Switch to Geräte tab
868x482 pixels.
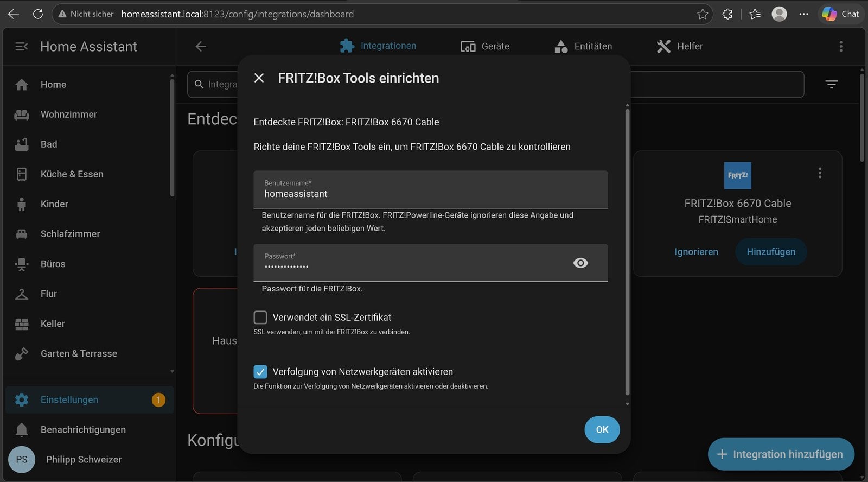point(484,47)
